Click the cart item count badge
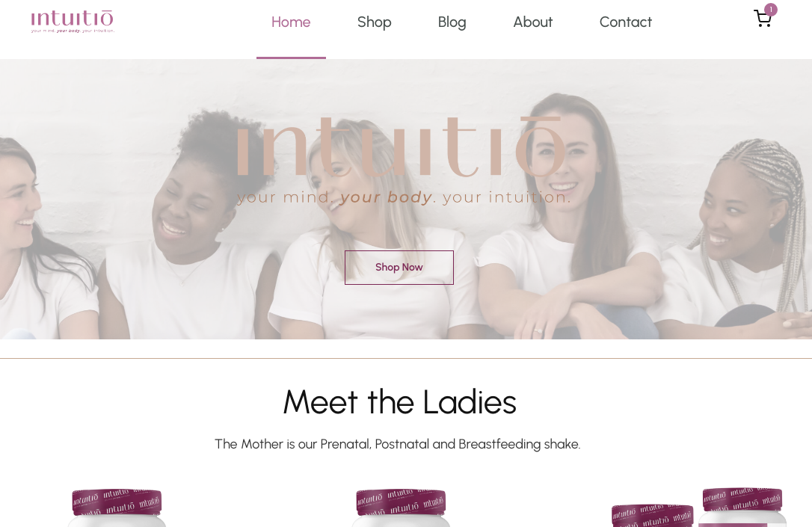Image resolution: width=812 pixels, height=527 pixels. pyautogui.click(x=771, y=9)
